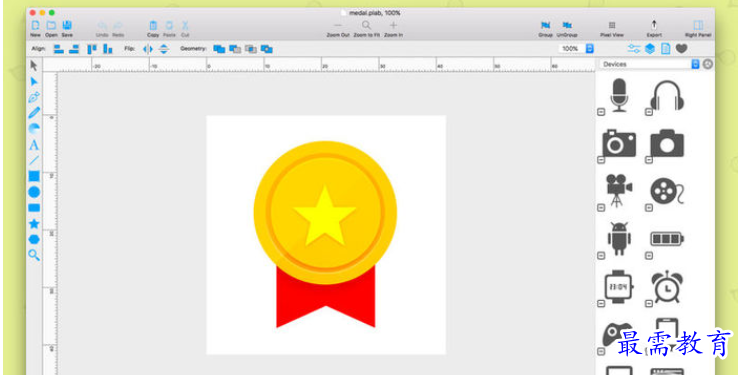Open the properties sliders tab
Image resolution: width=739 pixels, height=375 pixels.
[634, 49]
